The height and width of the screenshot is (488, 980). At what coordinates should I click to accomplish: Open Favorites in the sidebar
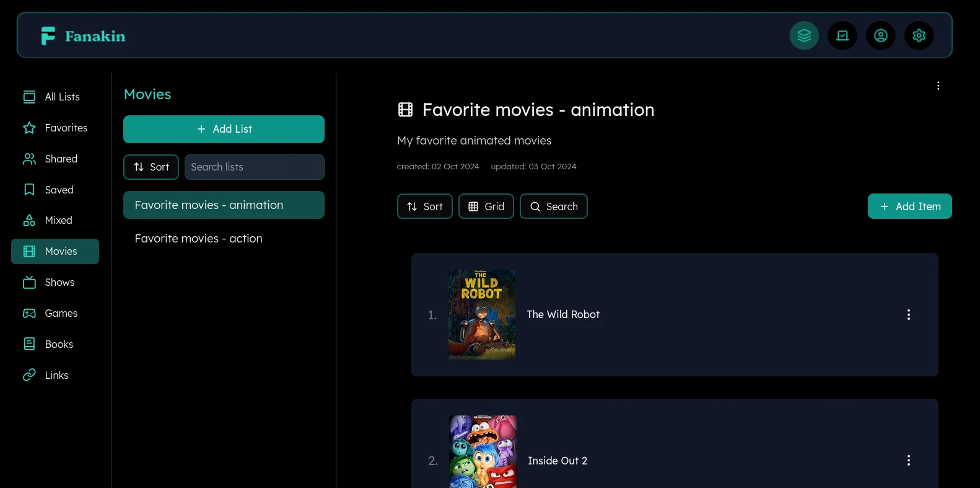tap(55, 128)
